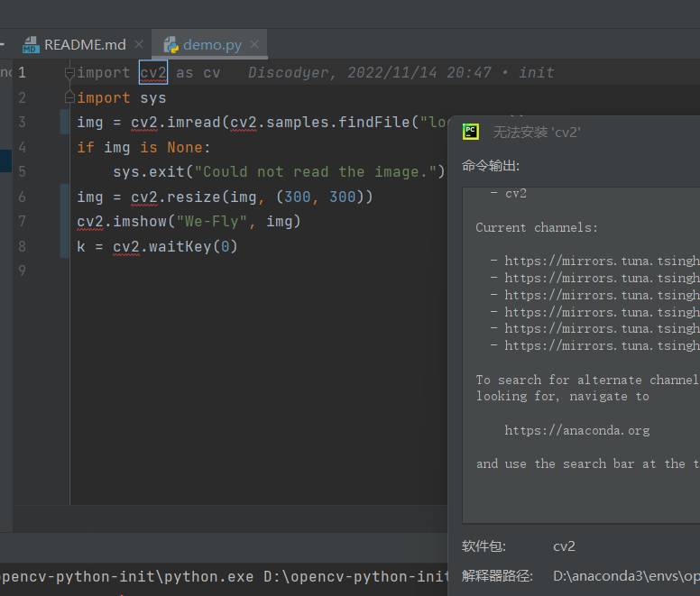Screen dimensions: 700x596
Task: Click the Current channels text in output
Action: 537,227
